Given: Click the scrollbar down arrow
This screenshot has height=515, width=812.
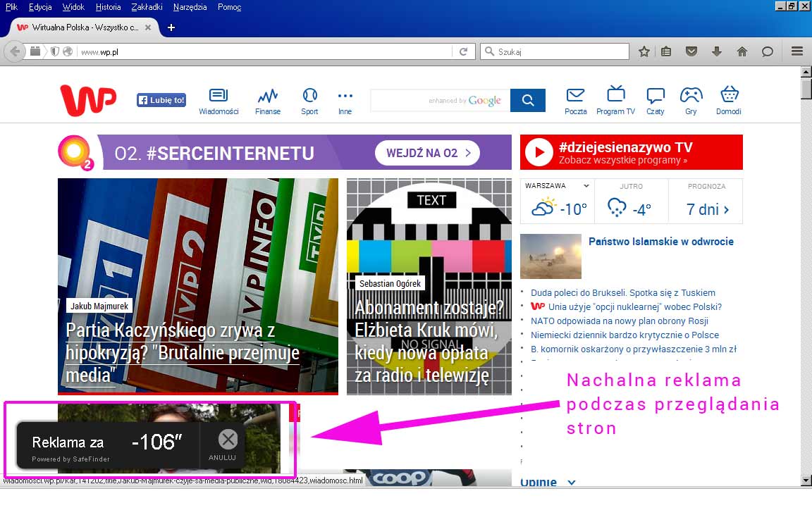Looking at the screenshot, I should (806, 481).
